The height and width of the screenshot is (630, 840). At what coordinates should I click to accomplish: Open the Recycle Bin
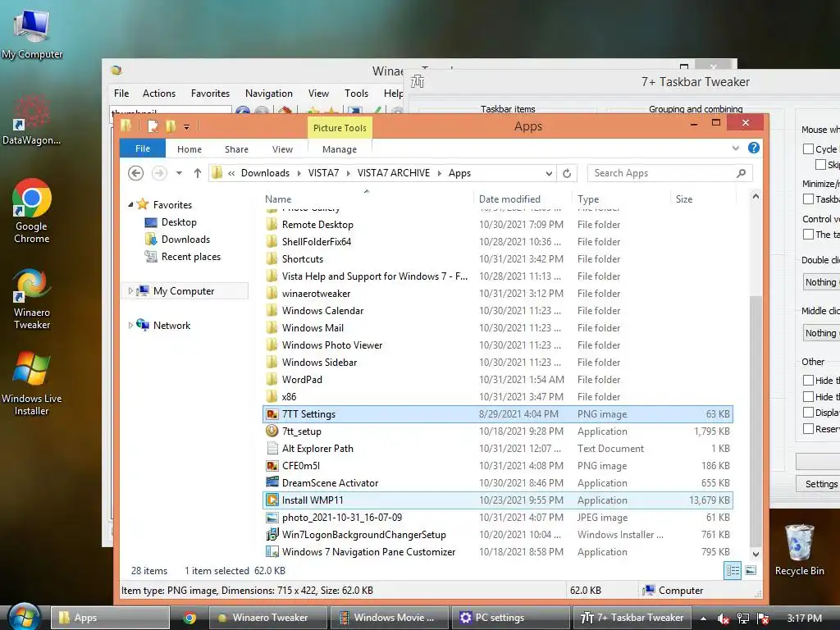(799, 550)
